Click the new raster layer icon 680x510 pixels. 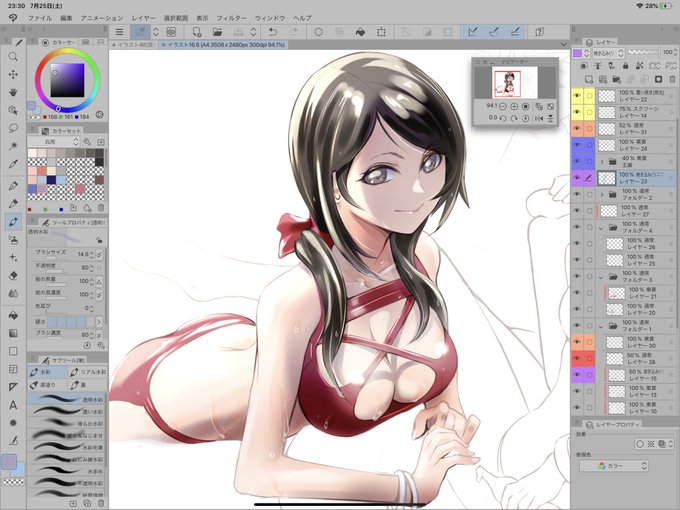click(x=588, y=79)
